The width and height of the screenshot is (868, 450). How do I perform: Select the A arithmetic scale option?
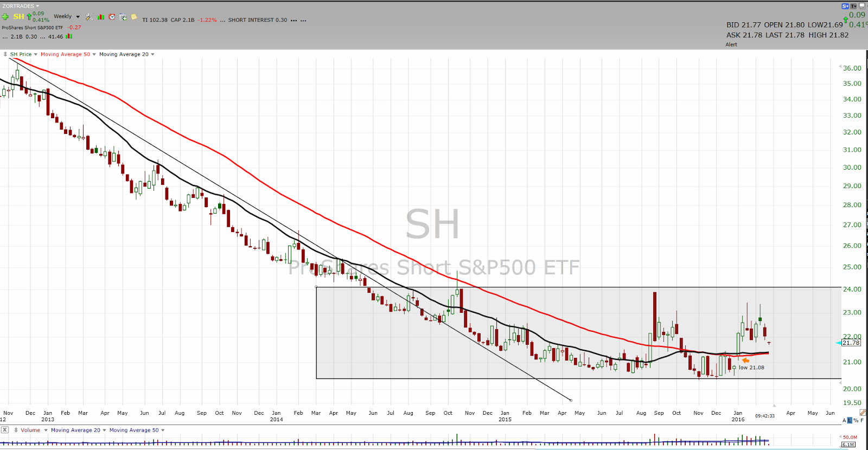(x=844, y=420)
